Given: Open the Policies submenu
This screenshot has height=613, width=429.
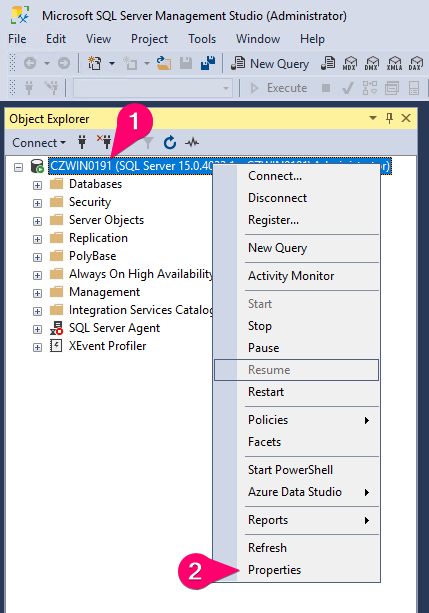Looking at the screenshot, I should (x=296, y=420).
